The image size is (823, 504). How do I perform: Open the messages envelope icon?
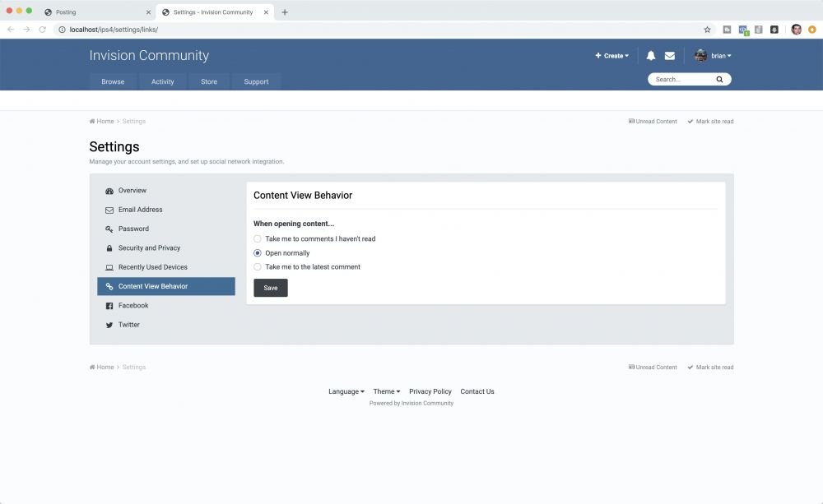point(670,56)
